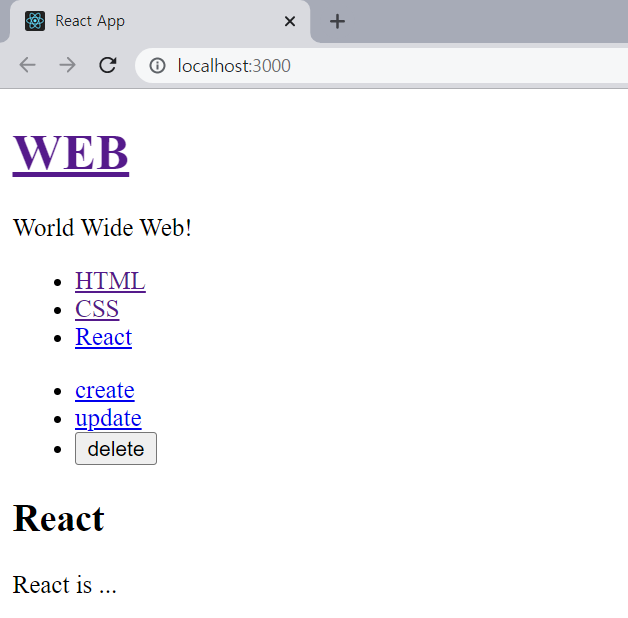Click the browser forward arrow
This screenshot has width=628, height=618.
coord(67,65)
